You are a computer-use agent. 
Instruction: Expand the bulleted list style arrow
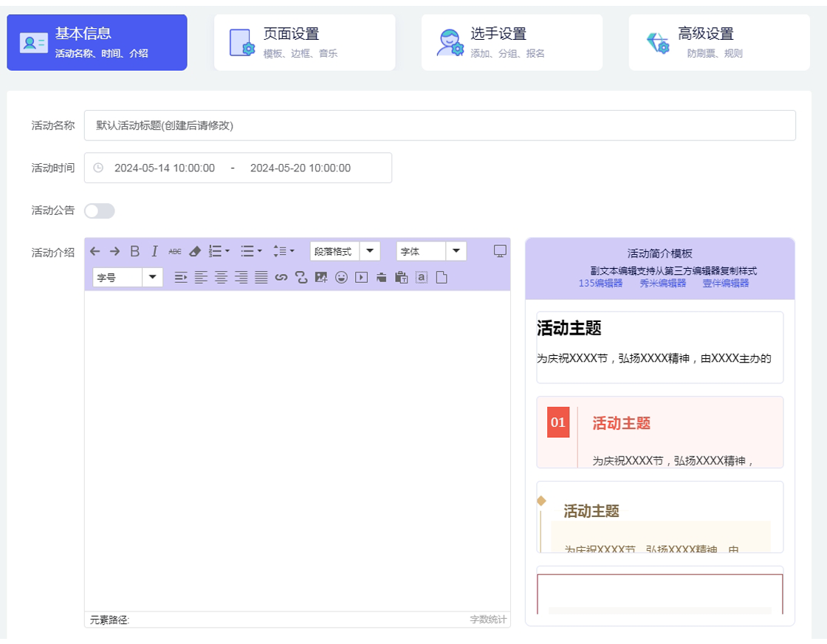coord(259,252)
